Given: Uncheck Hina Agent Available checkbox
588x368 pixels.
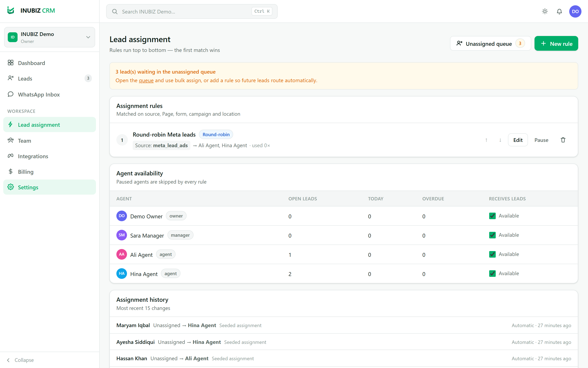Looking at the screenshot, I should point(492,274).
